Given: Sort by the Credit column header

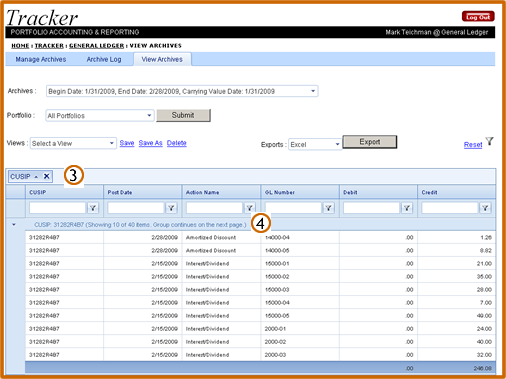Looking at the screenshot, I should click(x=429, y=193).
